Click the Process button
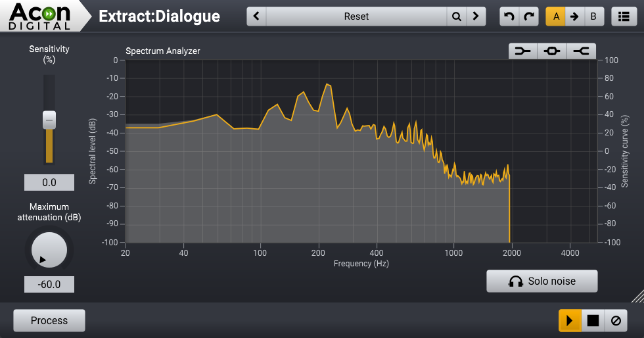This screenshot has height=338, width=644. tap(49, 321)
